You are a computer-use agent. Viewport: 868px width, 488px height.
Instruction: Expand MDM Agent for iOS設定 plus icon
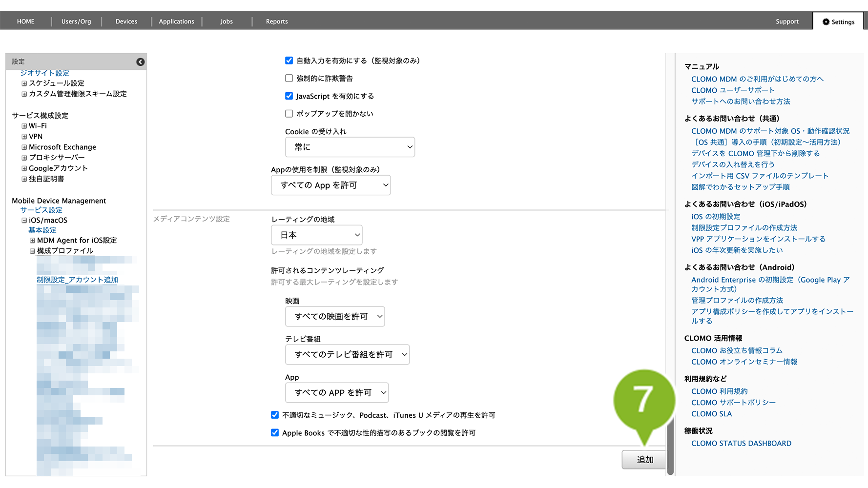point(32,241)
